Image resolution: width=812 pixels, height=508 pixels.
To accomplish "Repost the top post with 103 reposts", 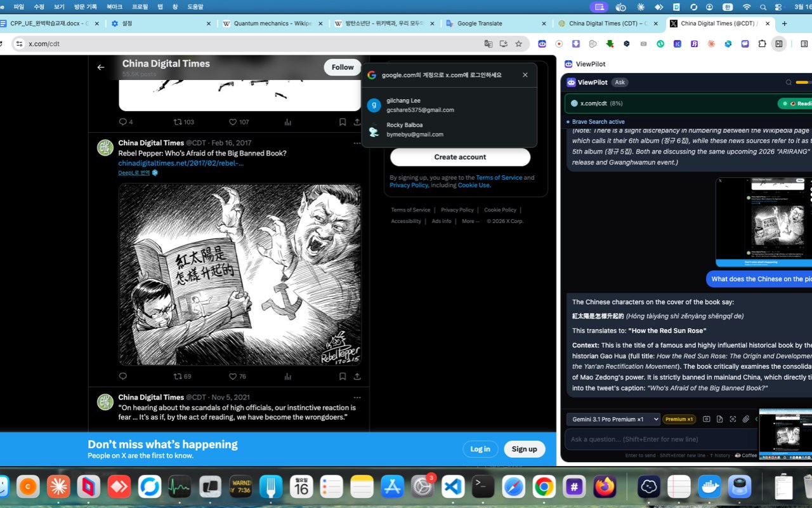I will [183, 122].
